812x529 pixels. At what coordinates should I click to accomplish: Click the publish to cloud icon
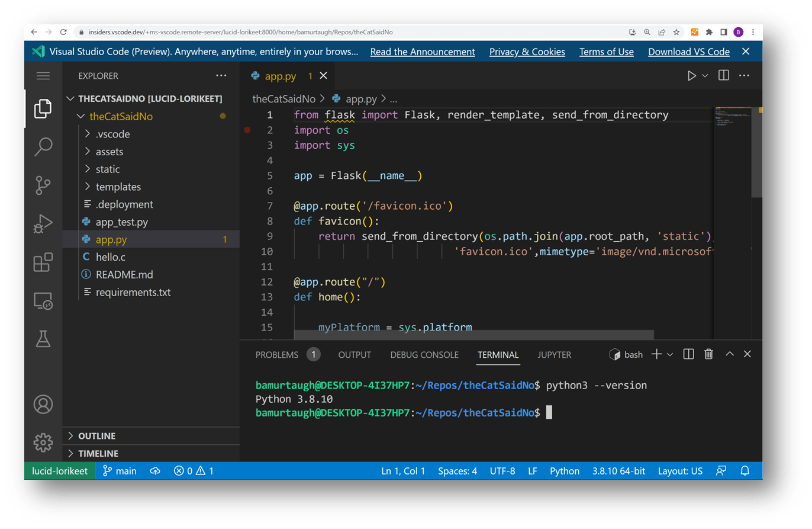tap(155, 471)
